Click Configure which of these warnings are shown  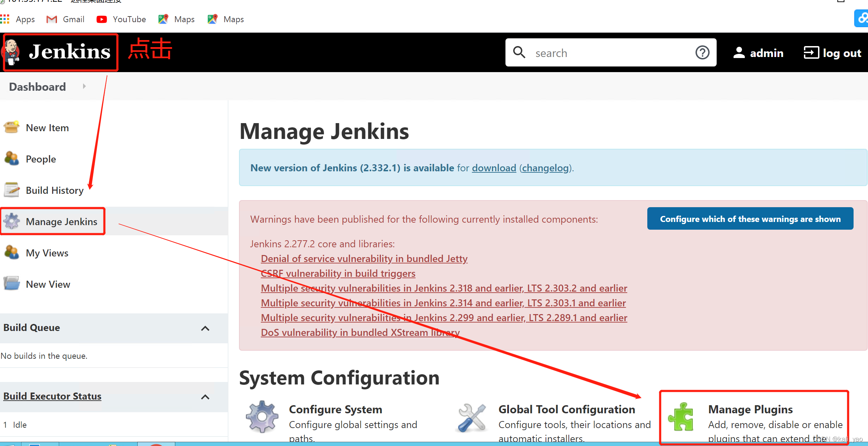point(750,219)
